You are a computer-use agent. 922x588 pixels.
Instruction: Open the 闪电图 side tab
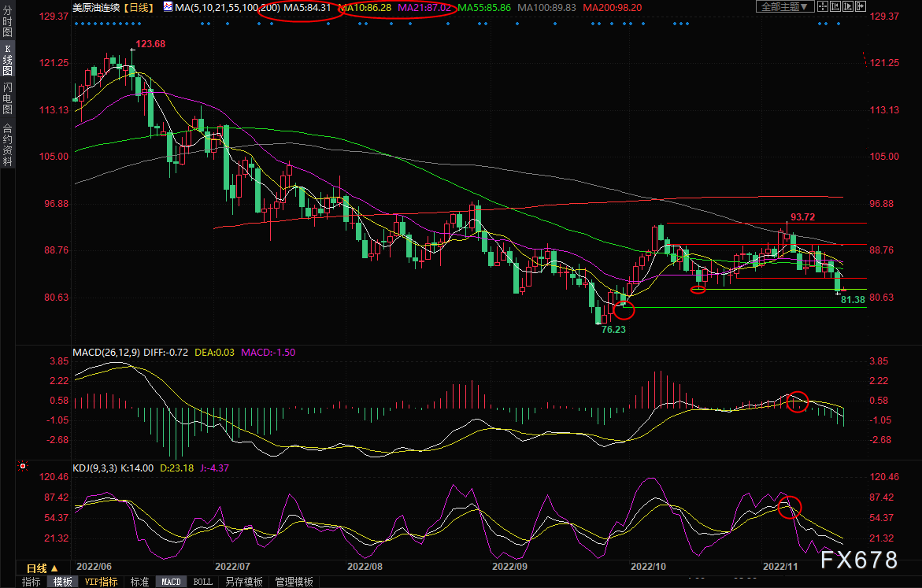point(8,98)
